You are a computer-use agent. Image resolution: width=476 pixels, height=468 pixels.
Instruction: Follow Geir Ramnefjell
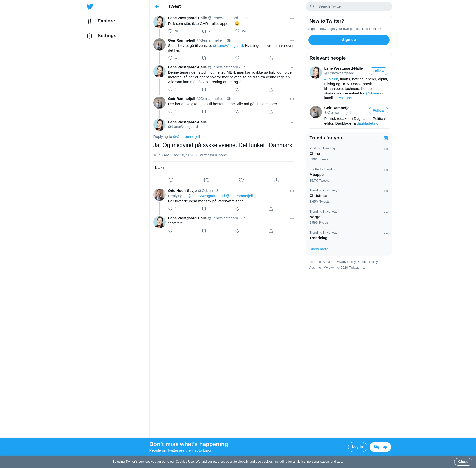378,111
